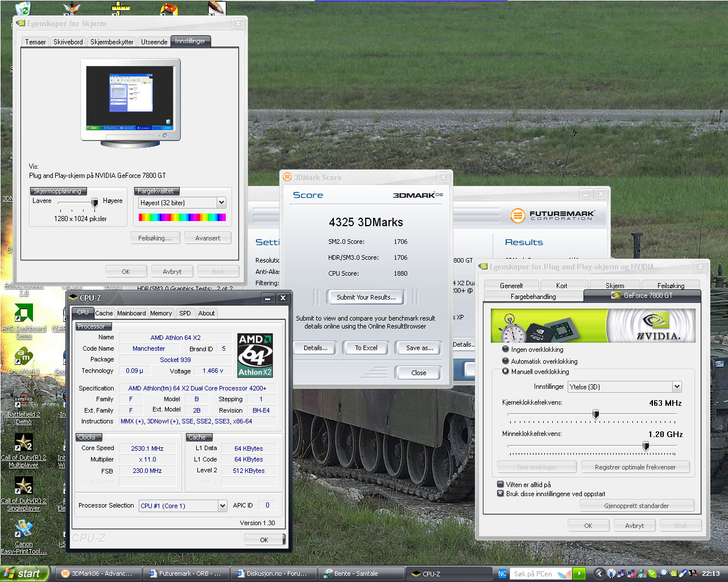
Task: Click the magnifying glass tray icon
Action: pos(663,573)
